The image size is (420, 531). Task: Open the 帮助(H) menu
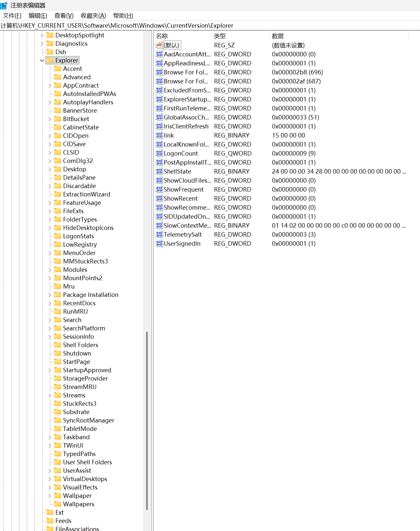click(123, 15)
